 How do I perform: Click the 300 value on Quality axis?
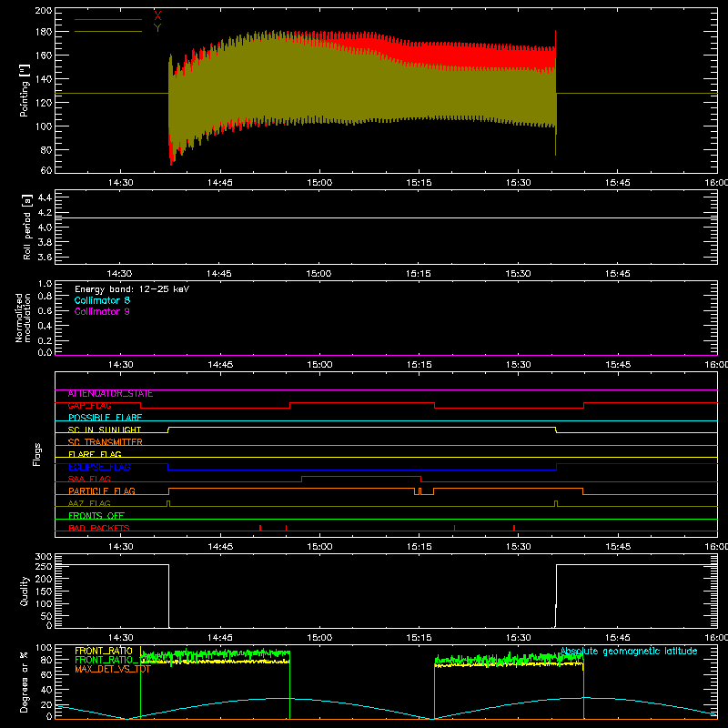point(43,557)
